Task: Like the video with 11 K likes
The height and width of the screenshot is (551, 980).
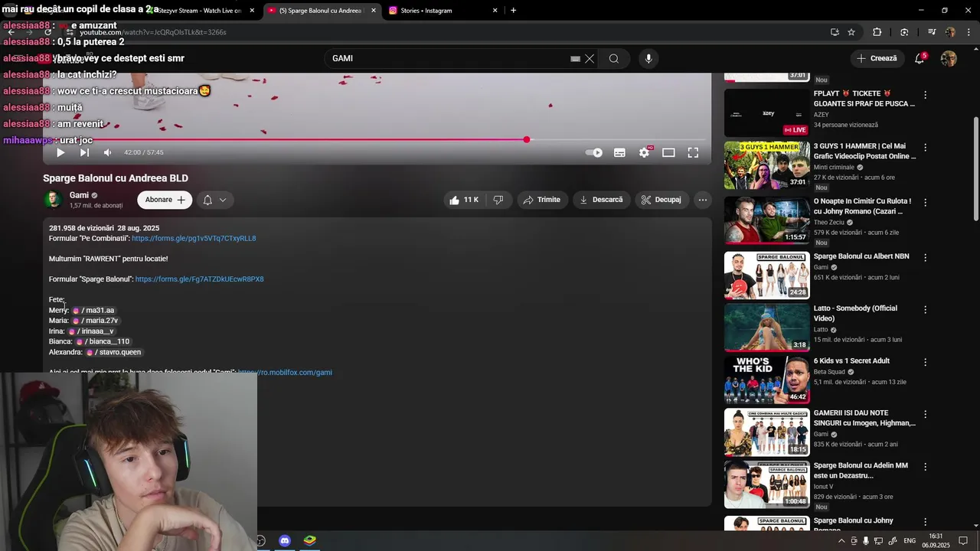Action: tap(465, 200)
